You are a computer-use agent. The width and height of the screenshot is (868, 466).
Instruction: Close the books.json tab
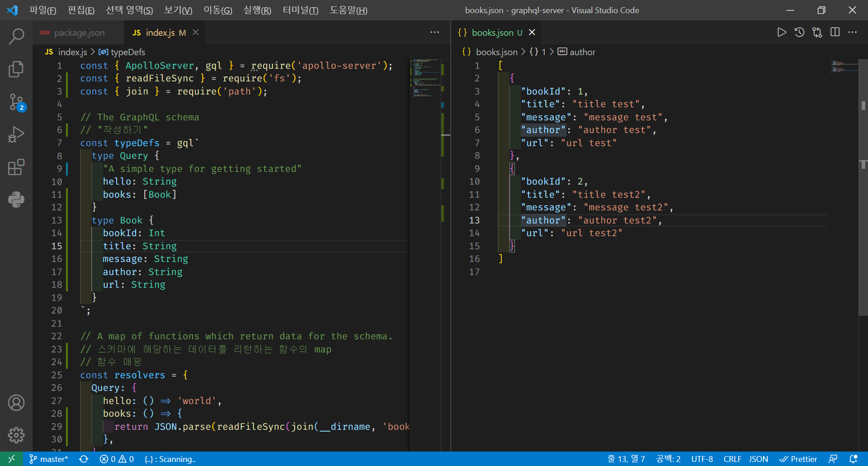tap(532, 32)
